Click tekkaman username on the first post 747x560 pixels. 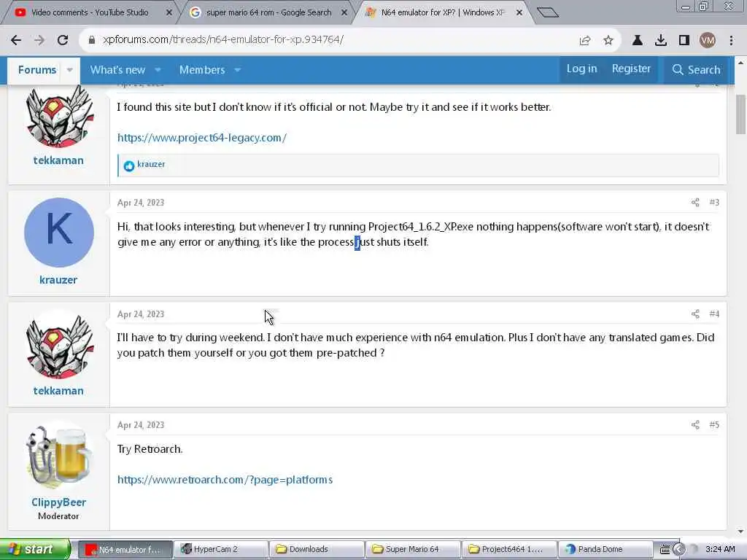pos(58,160)
